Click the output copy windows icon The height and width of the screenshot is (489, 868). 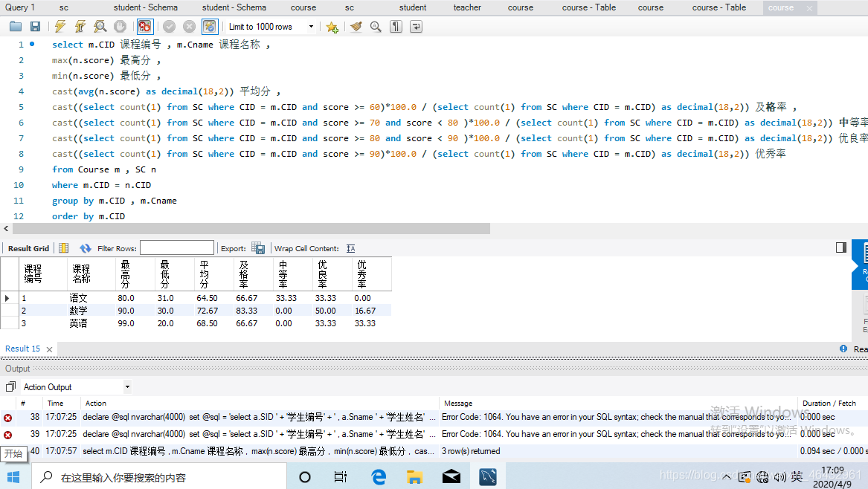10,386
